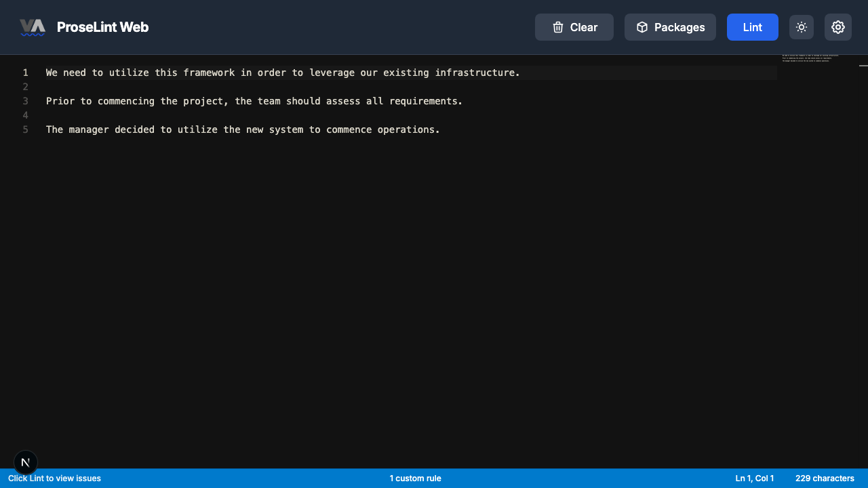
Task: Click the trash icon in the Clear button
Action: (558, 27)
